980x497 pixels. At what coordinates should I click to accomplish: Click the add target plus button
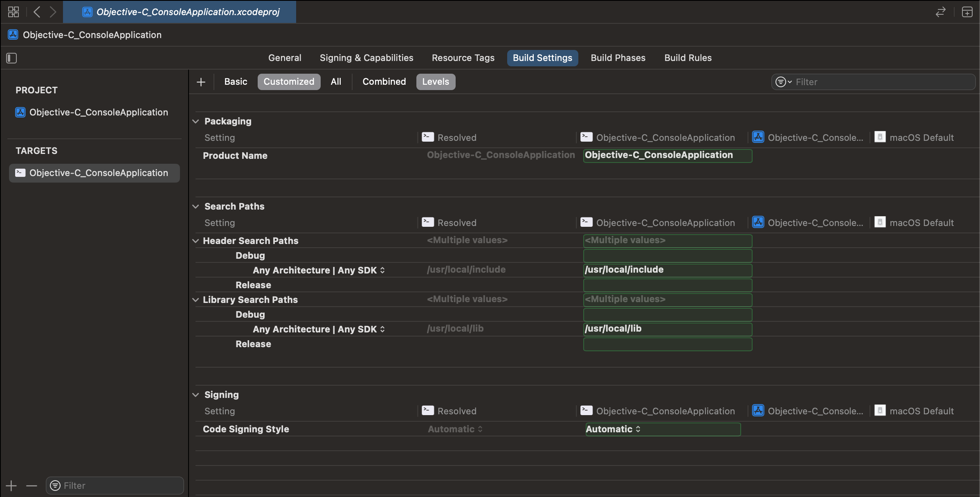pyautogui.click(x=11, y=486)
